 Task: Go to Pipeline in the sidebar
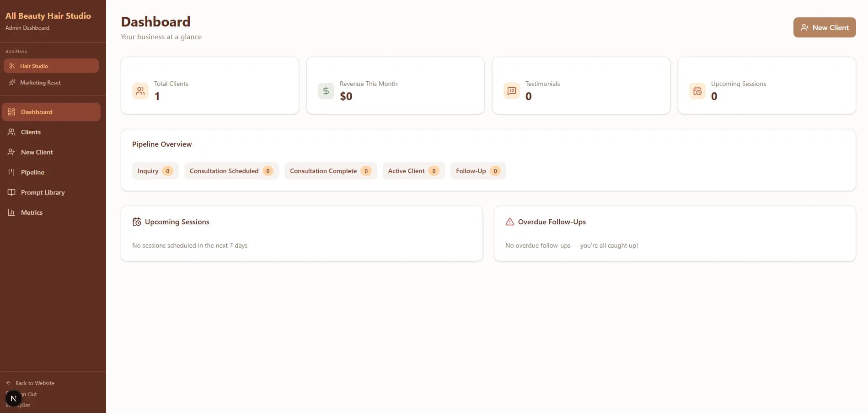[x=32, y=172]
